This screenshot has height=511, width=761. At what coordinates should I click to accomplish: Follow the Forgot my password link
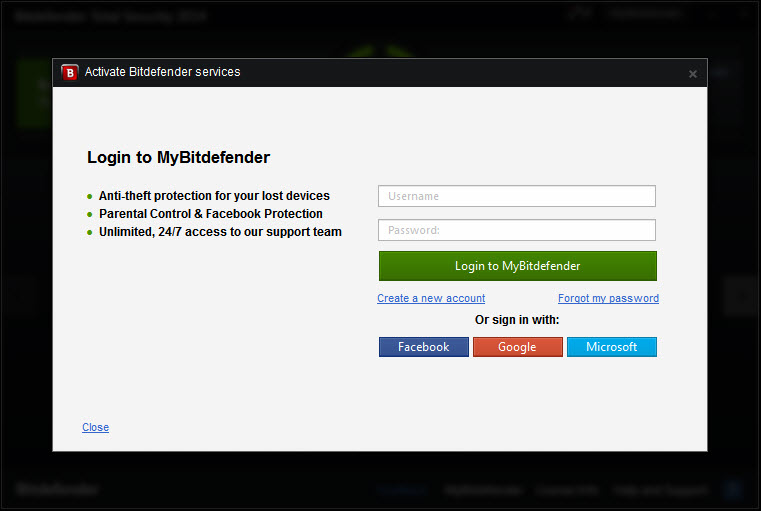(x=608, y=298)
